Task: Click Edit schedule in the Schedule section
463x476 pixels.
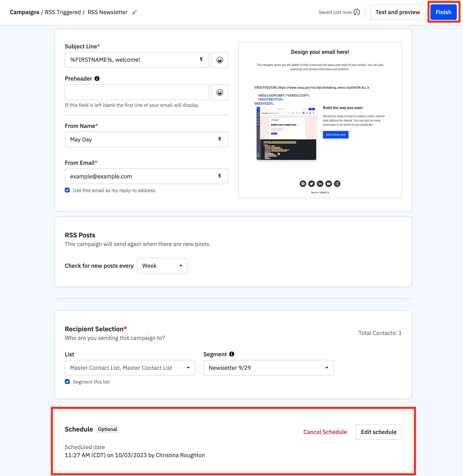Action: point(378,432)
